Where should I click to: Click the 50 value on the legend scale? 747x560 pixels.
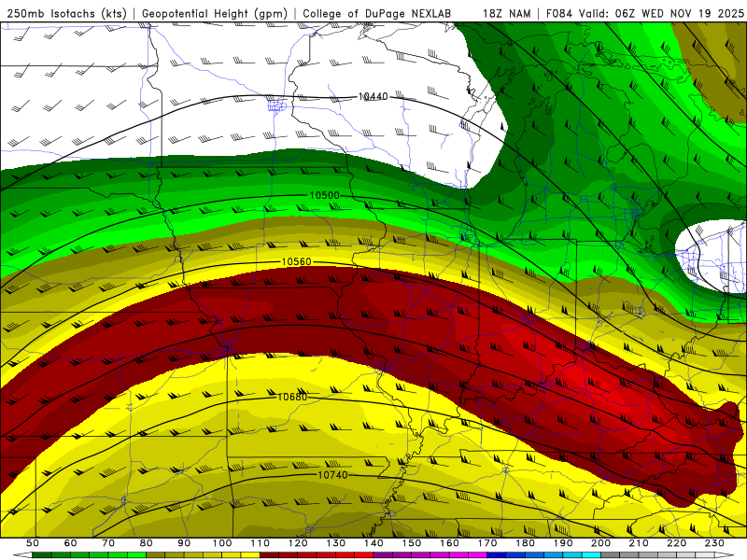33,543
